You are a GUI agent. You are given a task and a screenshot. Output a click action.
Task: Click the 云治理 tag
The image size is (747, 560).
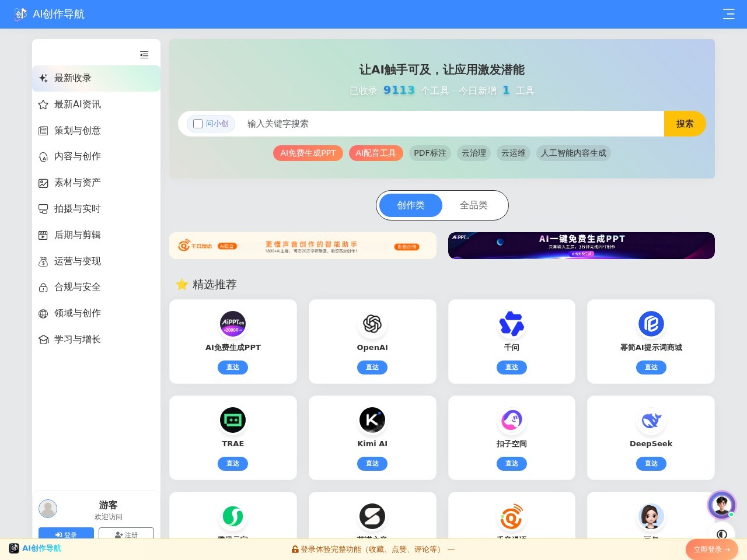click(x=474, y=153)
